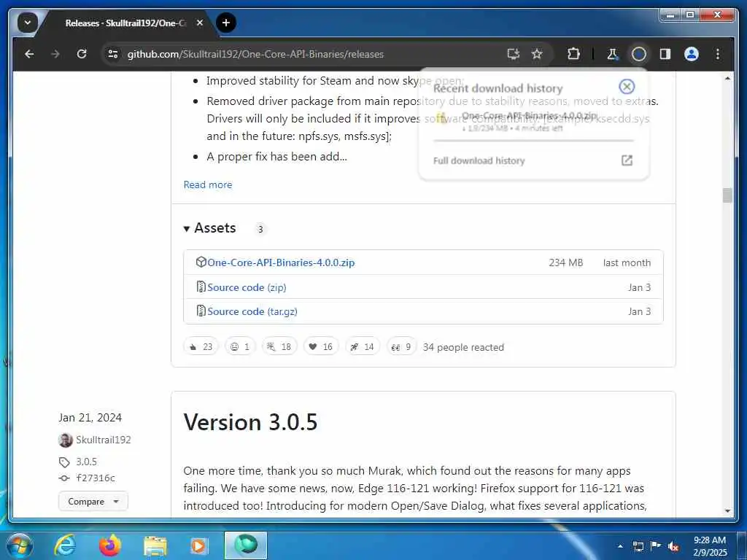Reload the GitHub releases page
The width and height of the screenshot is (747, 560).
82,54
